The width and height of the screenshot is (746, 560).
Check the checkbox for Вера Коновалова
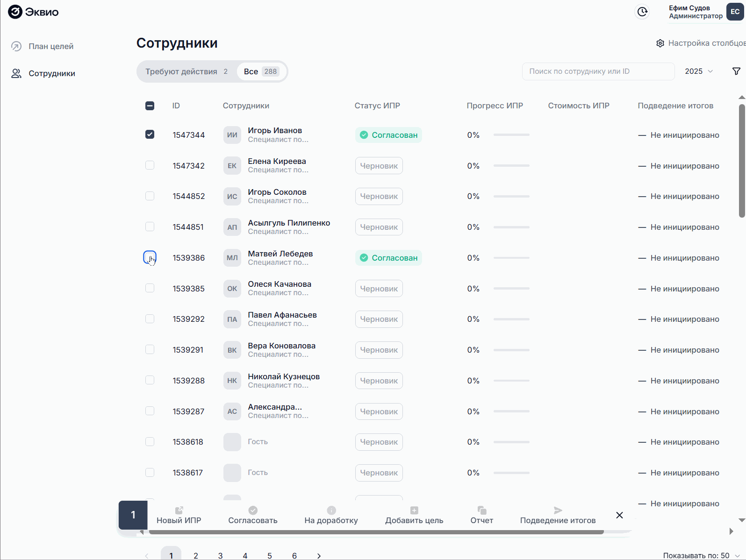click(x=150, y=349)
